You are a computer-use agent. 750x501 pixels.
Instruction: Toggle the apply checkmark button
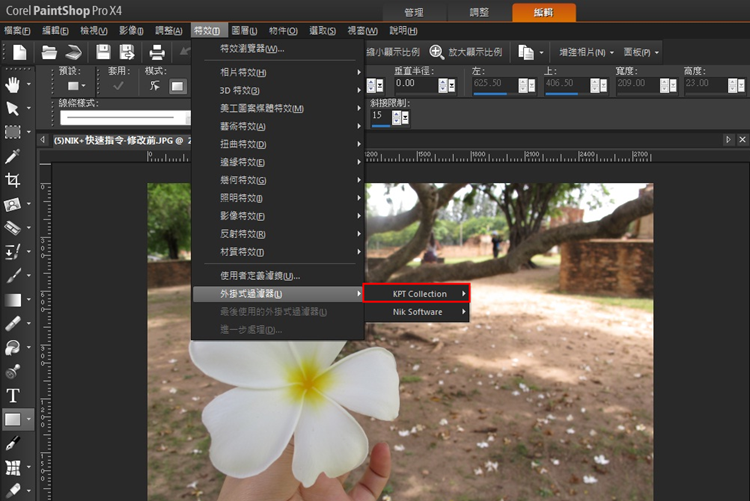118,86
